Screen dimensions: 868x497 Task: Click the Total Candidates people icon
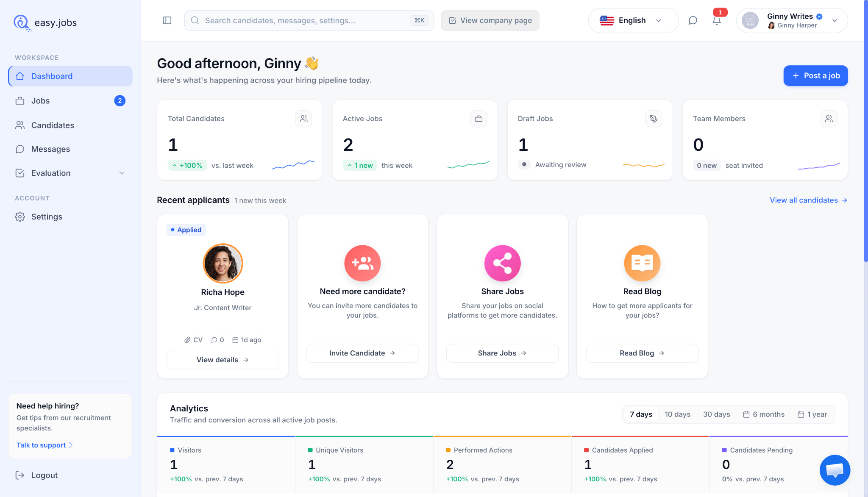pos(303,119)
